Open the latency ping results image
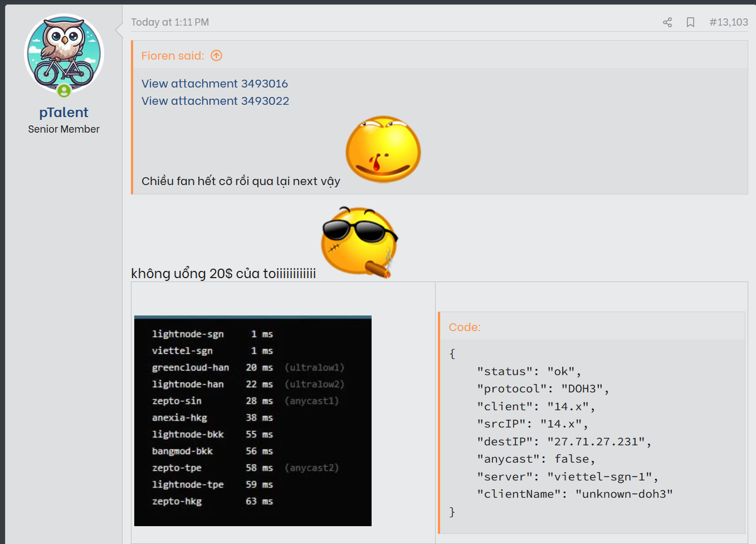This screenshot has height=544, width=756. click(x=252, y=420)
